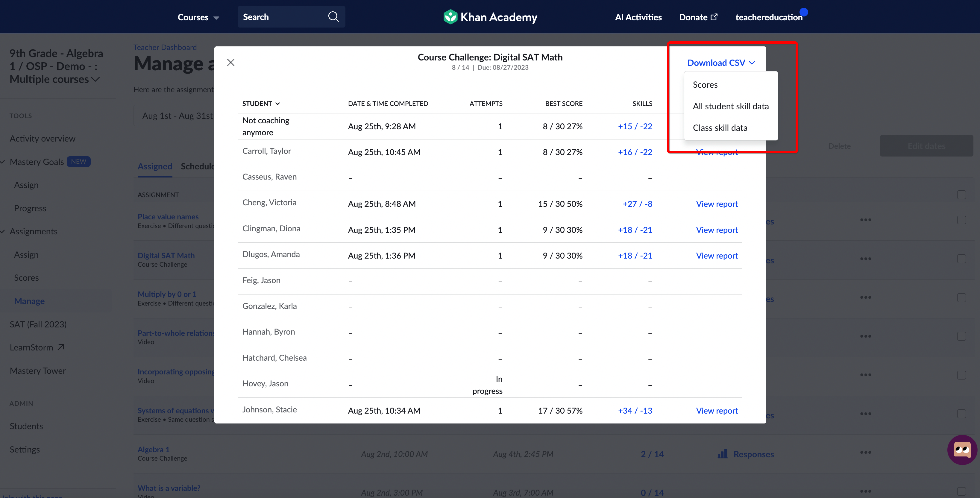Screen dimensions: 980x498
Task: Open Progress under Mastery Goals
Action: [x=30, y=208]
